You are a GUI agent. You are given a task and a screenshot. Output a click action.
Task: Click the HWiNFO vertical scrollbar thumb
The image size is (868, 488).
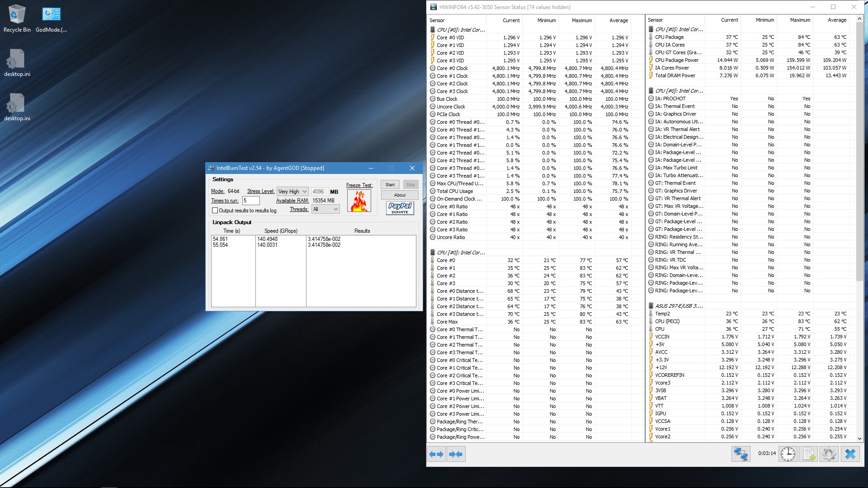point(859,152)
